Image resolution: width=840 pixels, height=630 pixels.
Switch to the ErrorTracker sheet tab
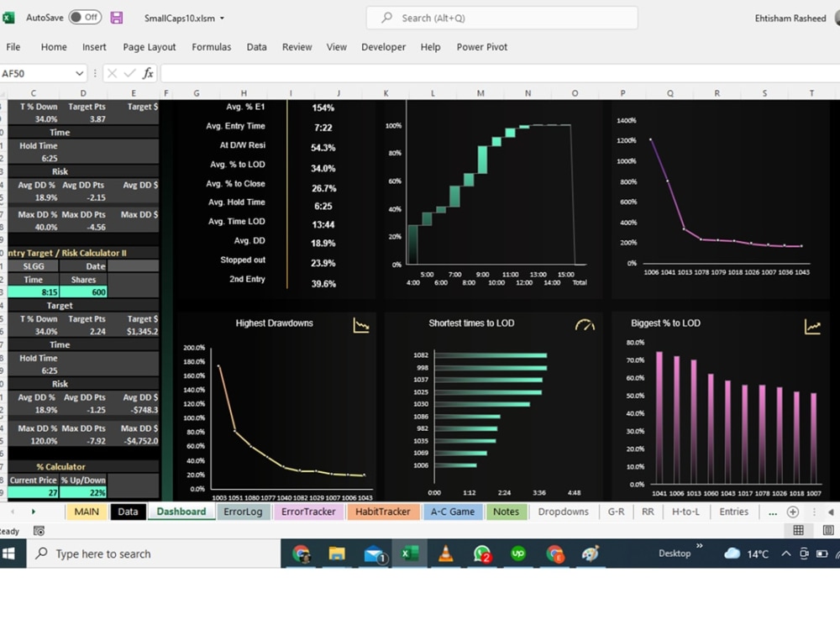coord(308,512)
